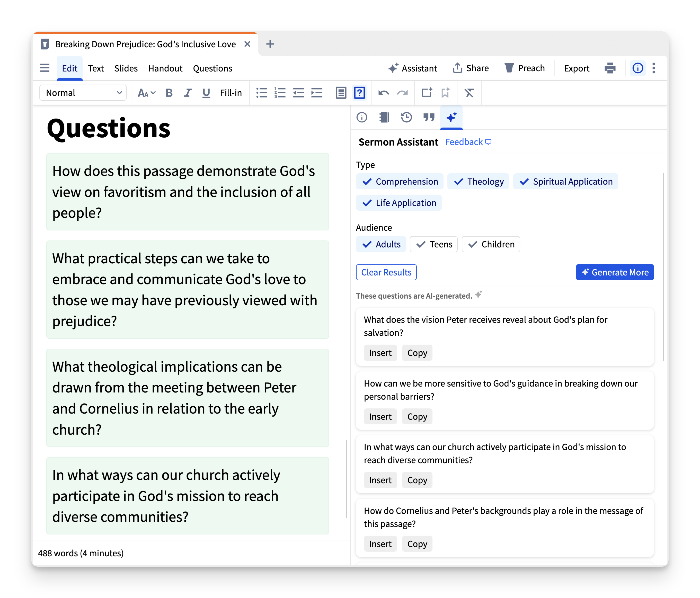The width and height of the screenshot is (700, 598).
Task: Switch to the Questions tab
Action: pos(212,68)
